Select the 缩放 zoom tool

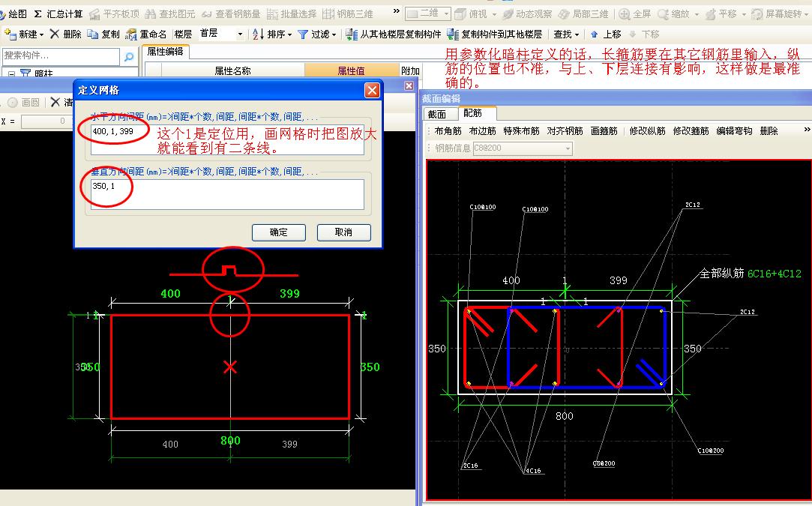coord(674,14)
